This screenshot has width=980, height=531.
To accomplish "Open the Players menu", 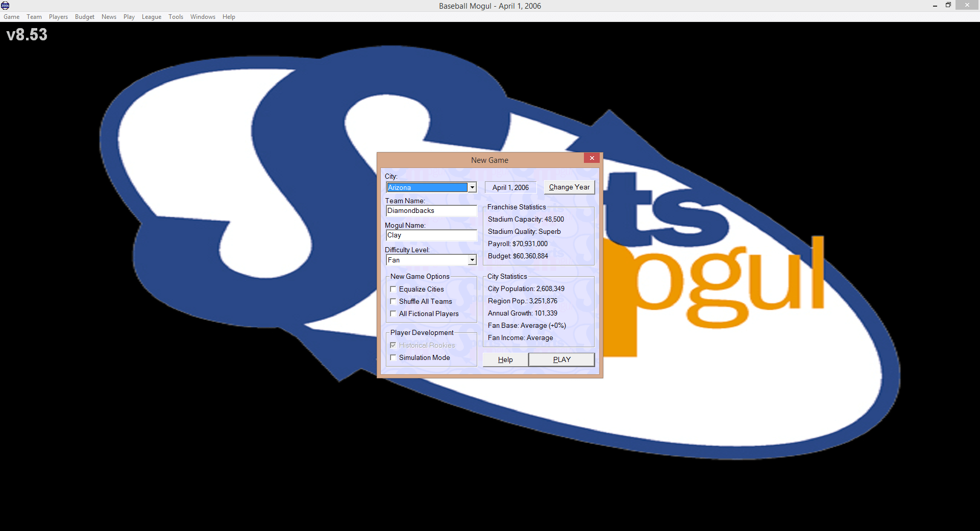I will click(x=58, y=17).
